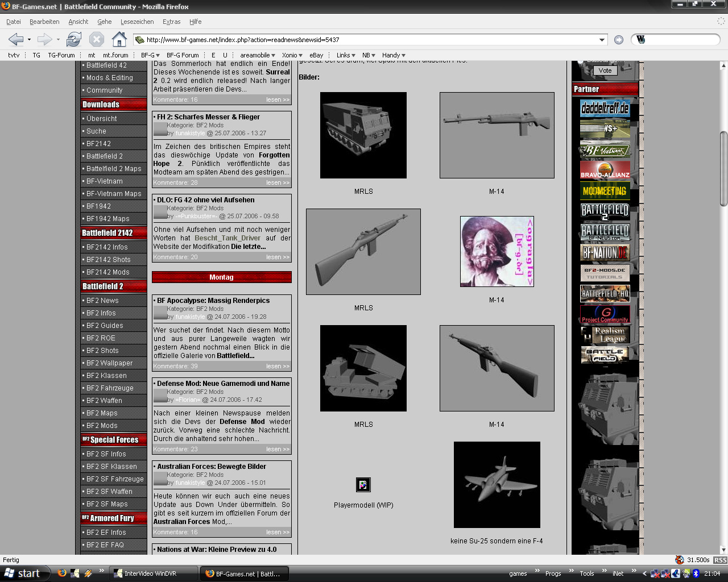Screen dimensions: 728x582
Task: Open the BF Vietnam partner banner
Action: tap(605, 149)
